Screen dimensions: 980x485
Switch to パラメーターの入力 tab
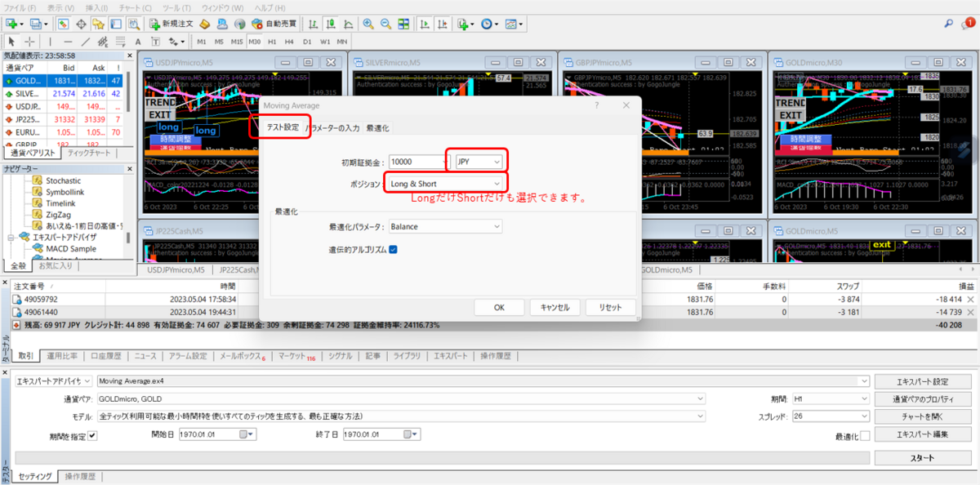[x=332, y=128]
